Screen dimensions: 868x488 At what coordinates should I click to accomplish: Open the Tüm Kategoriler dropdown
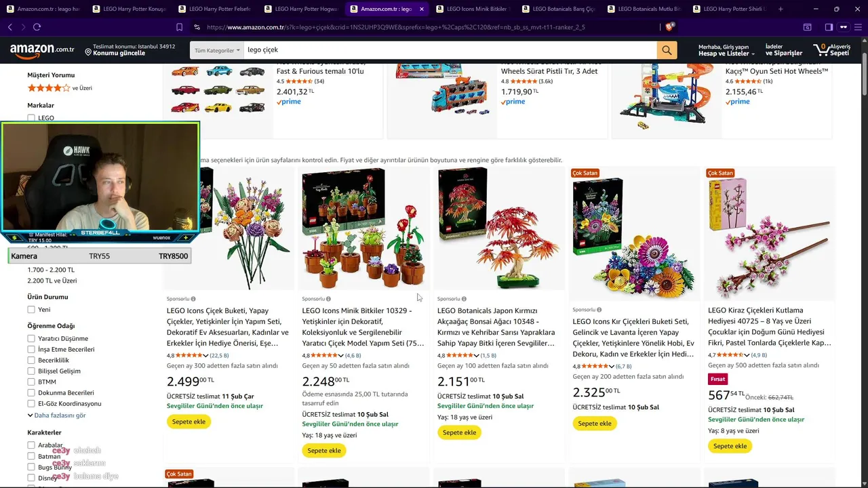(217, 50)
